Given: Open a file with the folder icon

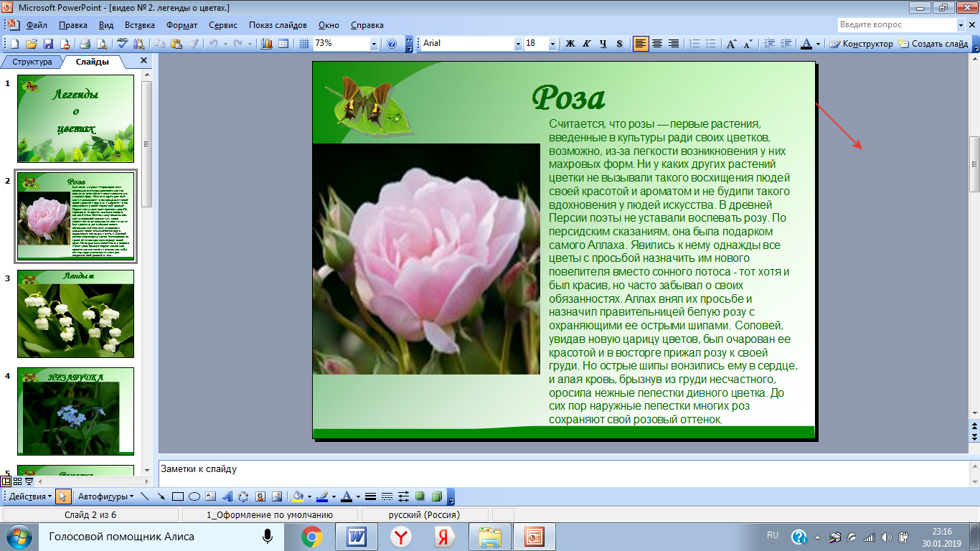Looking at the screenshot, I should (33, 44).
